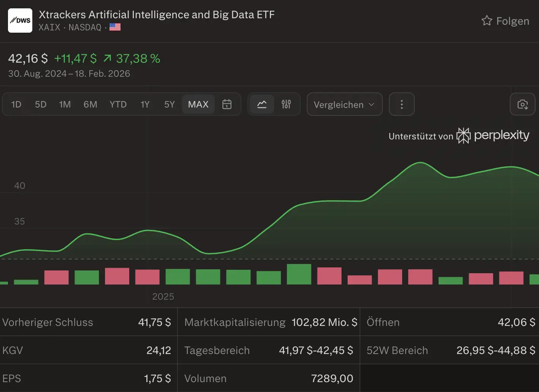Toggle the YTD time range
The height and width of the screenshot is (392, 539).
118,104
